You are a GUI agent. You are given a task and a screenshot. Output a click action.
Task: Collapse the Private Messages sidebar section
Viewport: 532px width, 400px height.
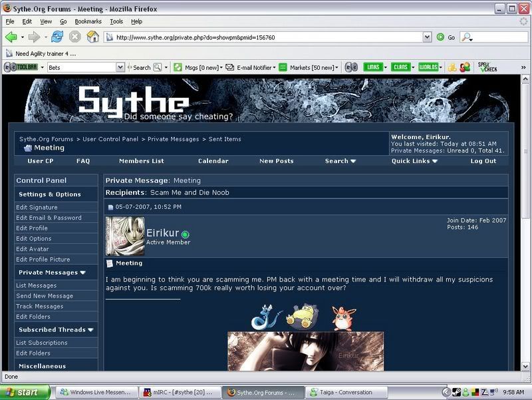[x=83, y=273]
